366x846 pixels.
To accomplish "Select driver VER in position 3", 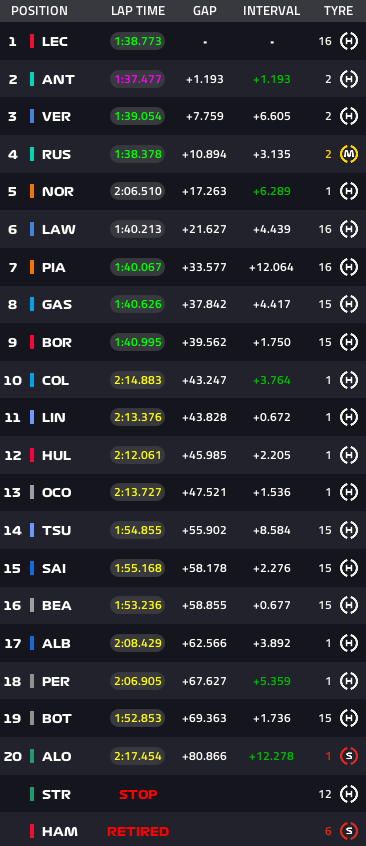I will [56, 117].
